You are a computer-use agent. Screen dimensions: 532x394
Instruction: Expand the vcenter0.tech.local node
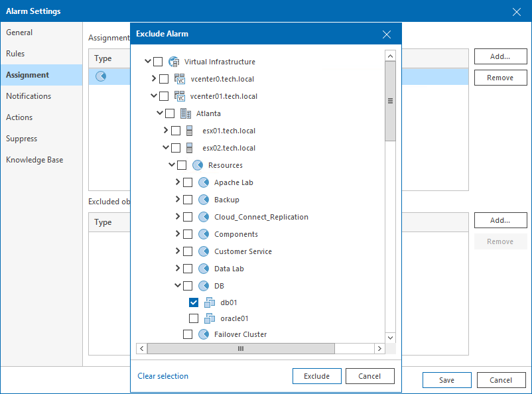pyautogui.click(x=154, y=79)
